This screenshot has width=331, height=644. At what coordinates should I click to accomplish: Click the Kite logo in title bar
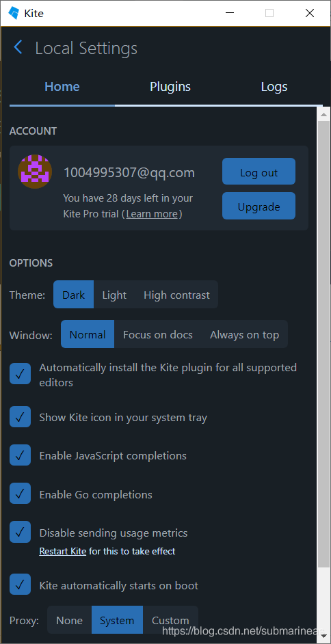tap(14, 13)
